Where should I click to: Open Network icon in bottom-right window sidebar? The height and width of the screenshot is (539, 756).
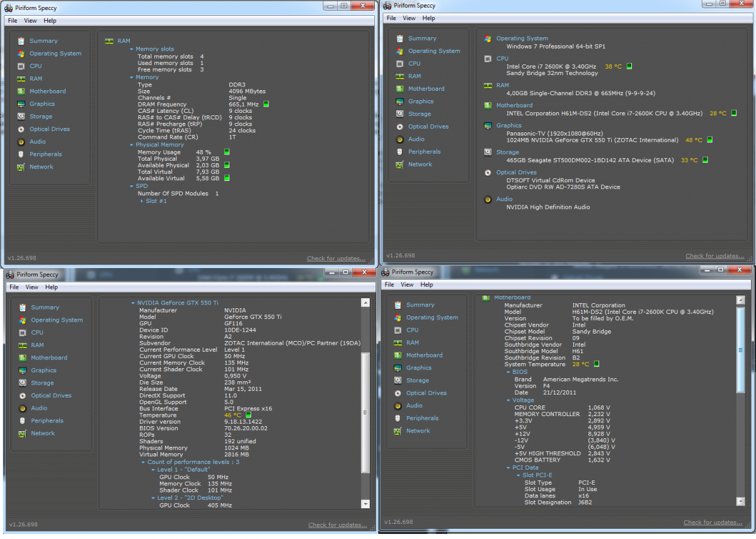398,431
